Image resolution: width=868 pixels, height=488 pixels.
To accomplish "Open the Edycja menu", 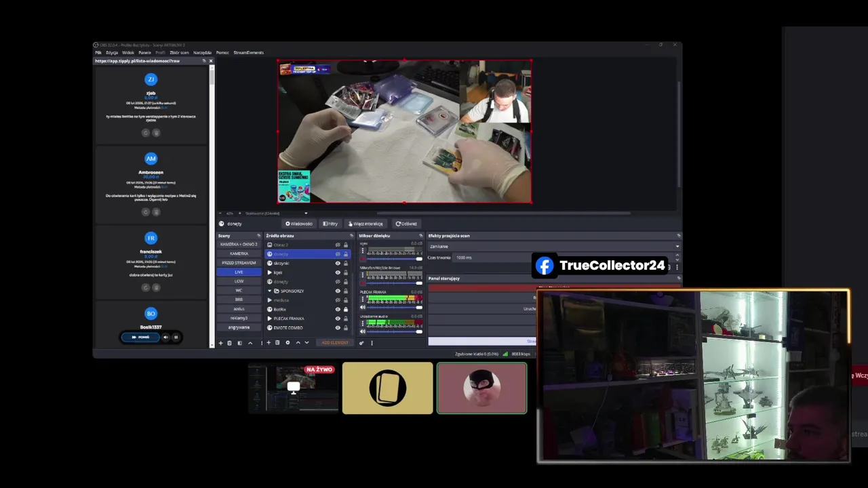I will 112,52.
